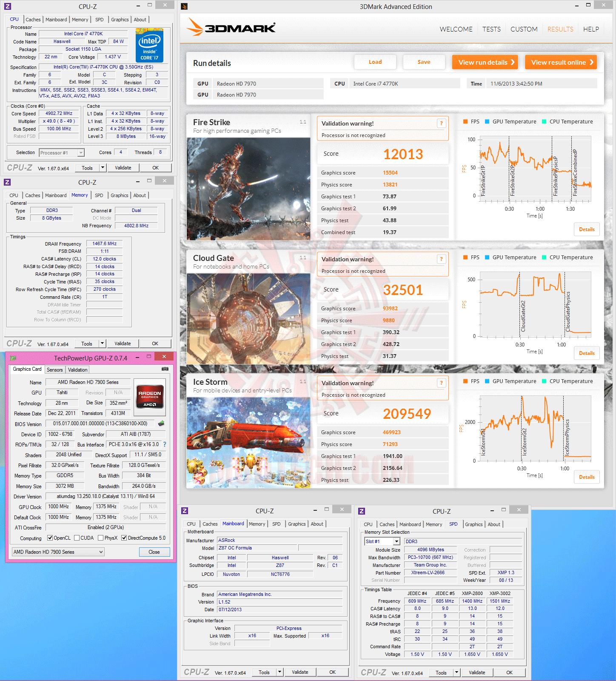Image resolution: width=616 pixels, height=681 pixels.
Task: Select the HELP menu in 3DMark
Action: (x=591, y=29)
